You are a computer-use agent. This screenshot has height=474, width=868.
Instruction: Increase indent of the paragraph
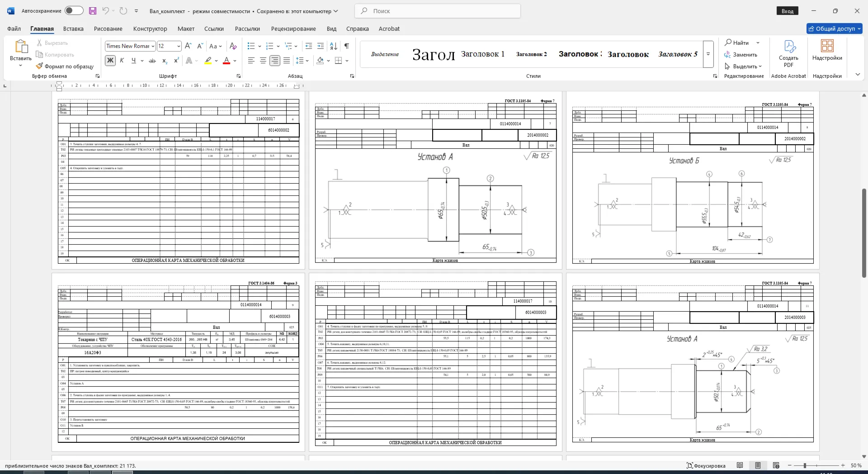[321, 46]
